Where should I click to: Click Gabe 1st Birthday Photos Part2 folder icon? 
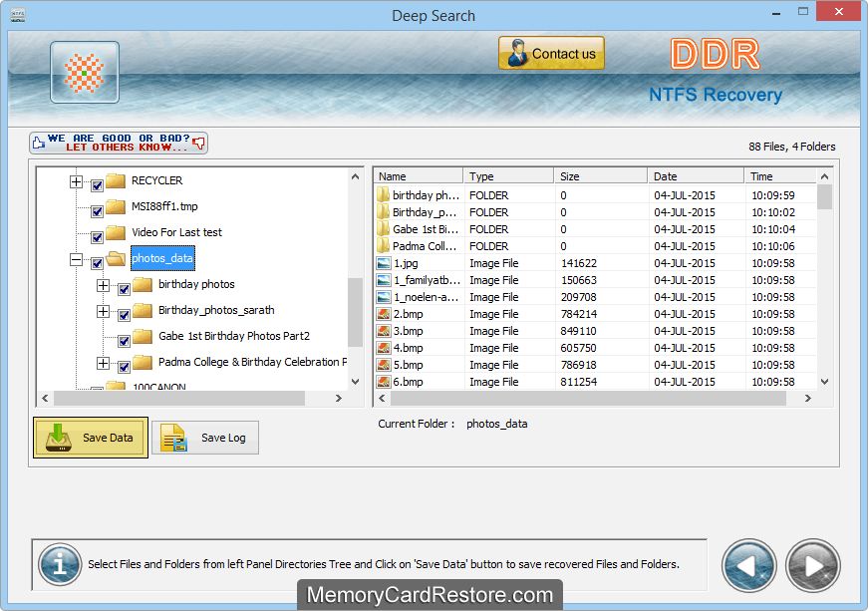point(143,336)
